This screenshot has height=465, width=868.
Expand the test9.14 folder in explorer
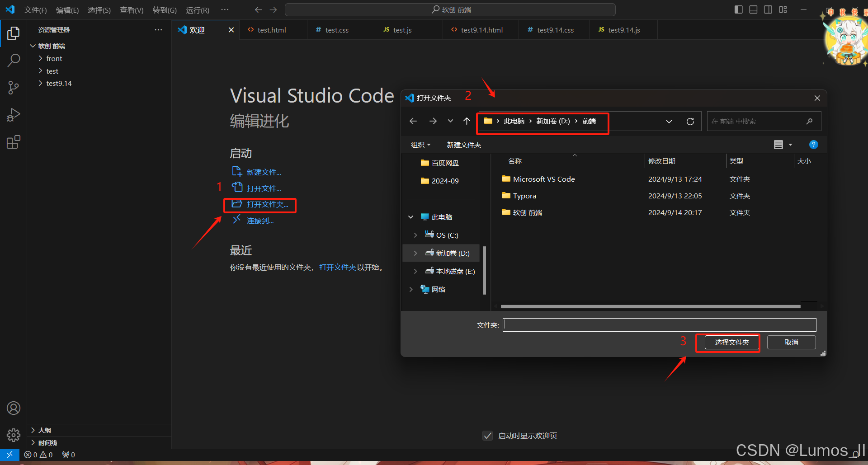point(41,83)
